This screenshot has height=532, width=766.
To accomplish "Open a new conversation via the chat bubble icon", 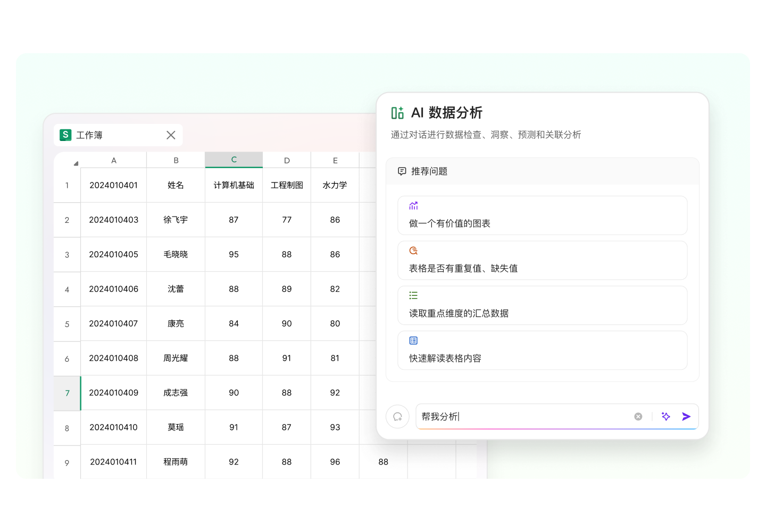I will pyautogui.click(x=397, y=417).
